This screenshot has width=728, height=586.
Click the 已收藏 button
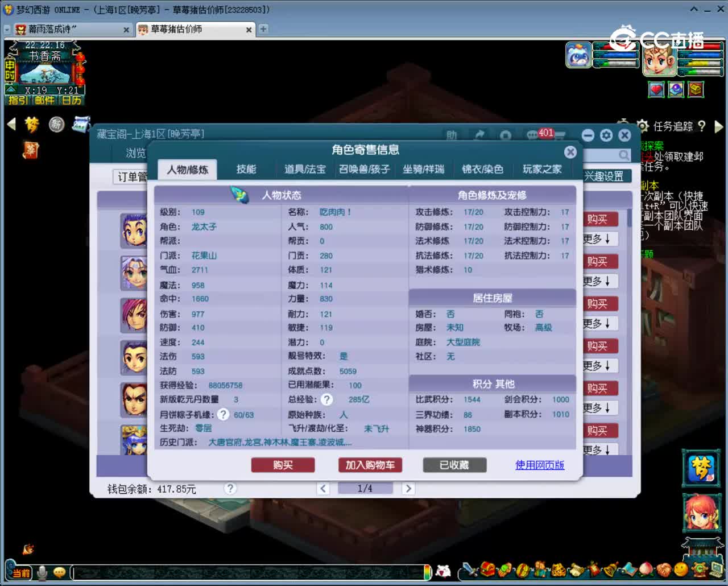coord(454,465)
